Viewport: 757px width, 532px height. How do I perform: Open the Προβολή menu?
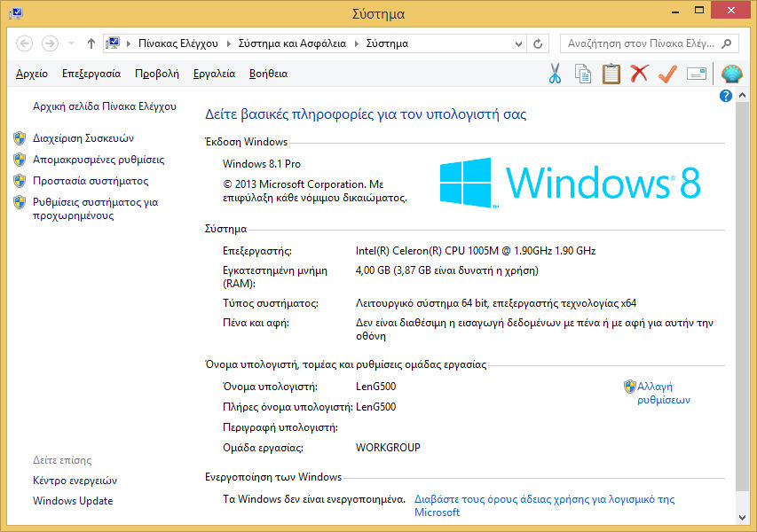coord(157,74)
